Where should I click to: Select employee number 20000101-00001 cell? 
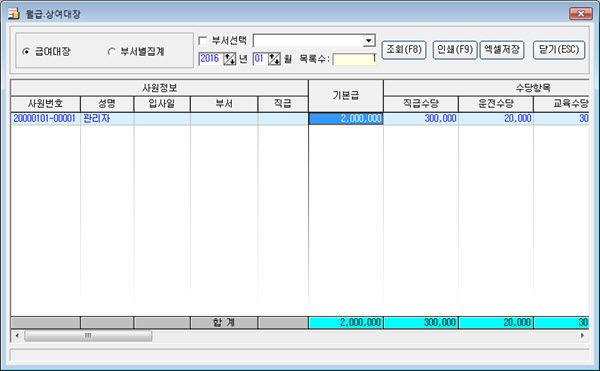point(46,119)
